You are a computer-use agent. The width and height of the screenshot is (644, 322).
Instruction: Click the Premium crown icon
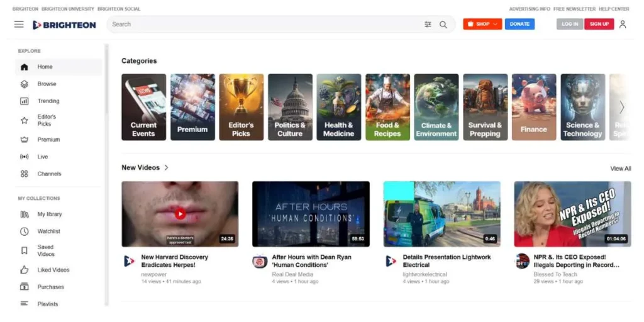point(25,140)
